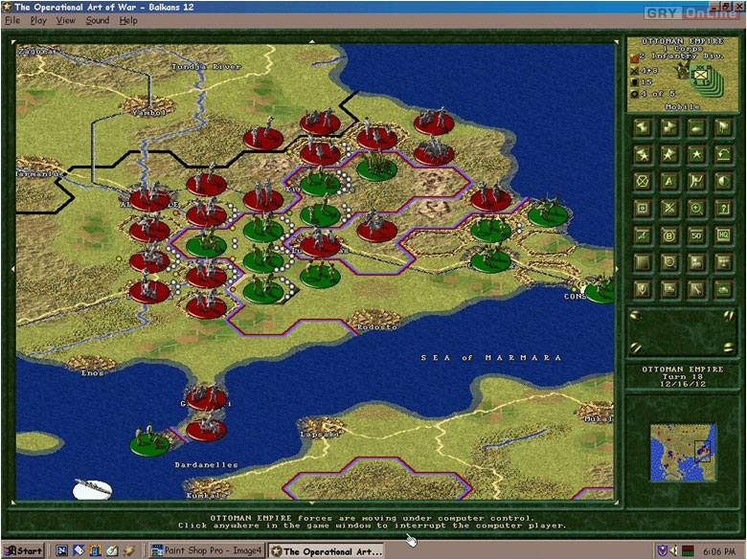Click the mini-map overview thumbnail
Viewport: 747px width, 560px height.
683,453
